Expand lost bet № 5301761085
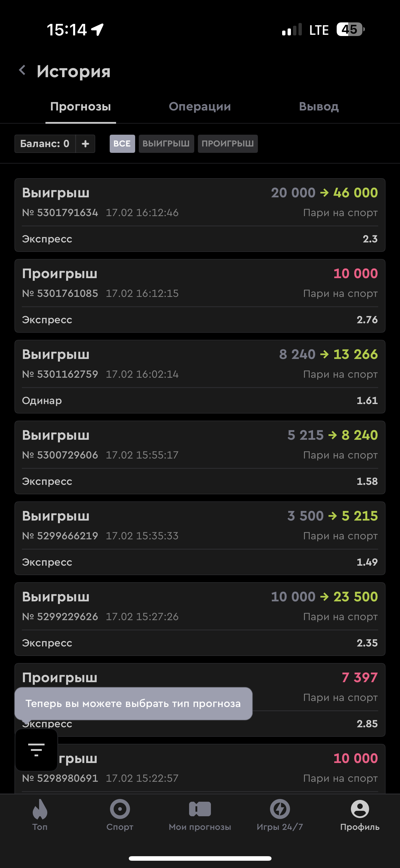 point(200,296)
